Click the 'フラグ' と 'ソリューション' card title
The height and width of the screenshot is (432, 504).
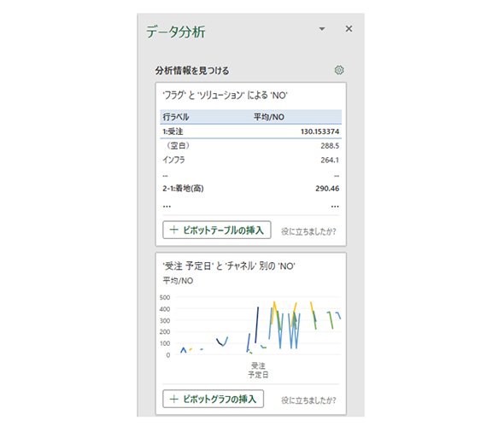(225, 95)
